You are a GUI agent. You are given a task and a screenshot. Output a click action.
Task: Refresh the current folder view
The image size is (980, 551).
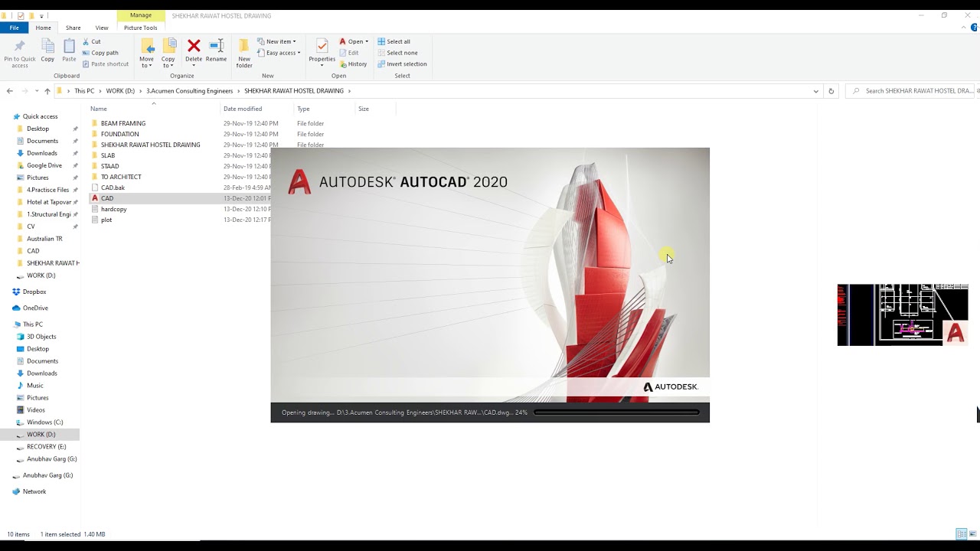pyautogui.click(x=831, y=91)
